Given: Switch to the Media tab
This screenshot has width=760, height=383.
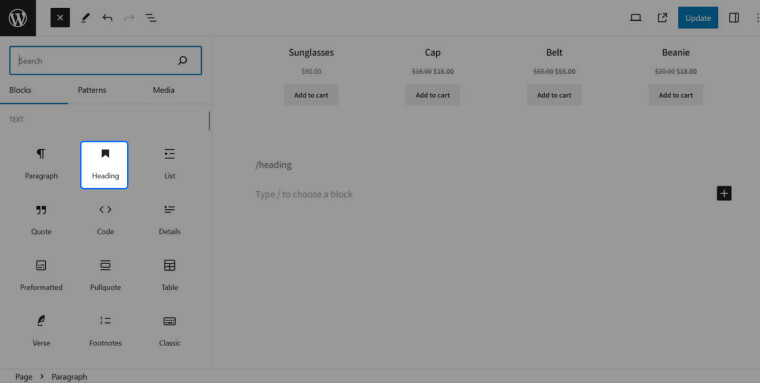Looking at the screenshot, I should pyautogui.click(x=164, y=90).
